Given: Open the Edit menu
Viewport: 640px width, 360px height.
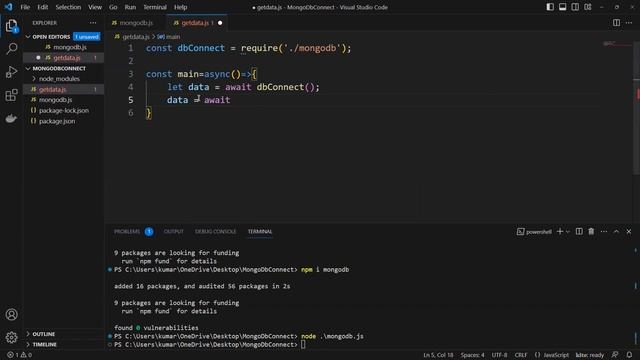Looking at the screenshot, I should (x=42, y=7).
